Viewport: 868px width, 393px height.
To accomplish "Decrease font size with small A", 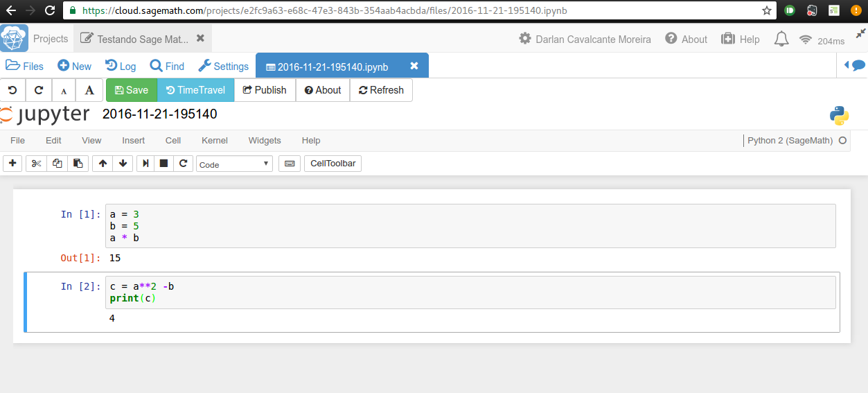I will 64,90.
